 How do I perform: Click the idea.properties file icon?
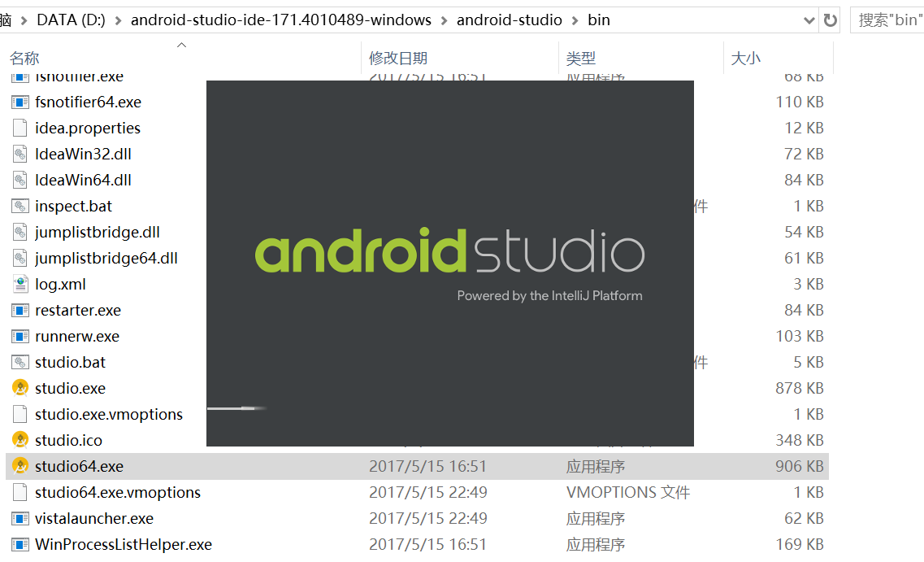tap(20, 128)
